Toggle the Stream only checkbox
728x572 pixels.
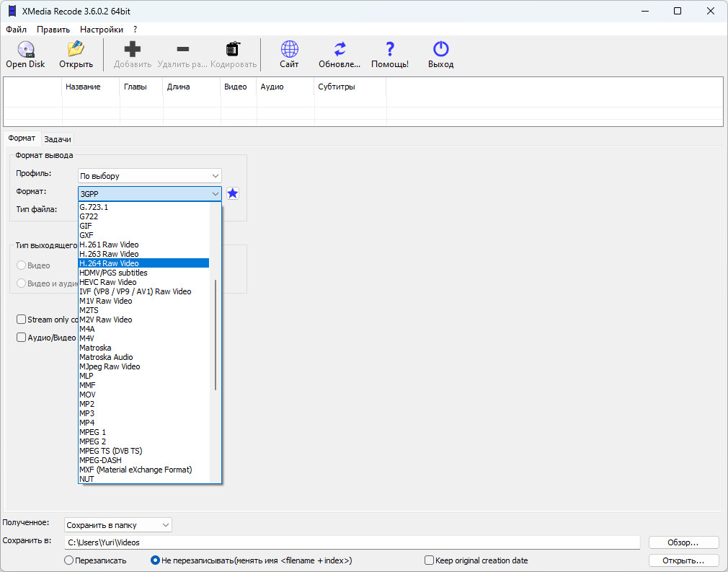pos(21,320)
